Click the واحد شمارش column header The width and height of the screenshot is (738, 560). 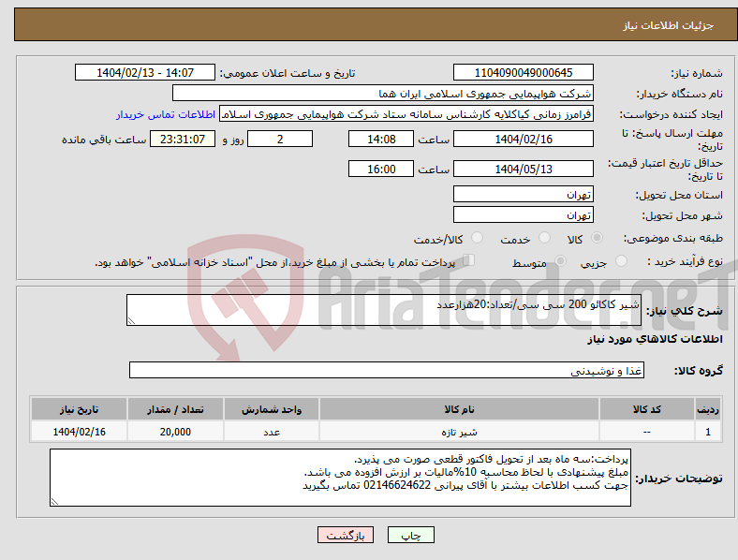272,409
